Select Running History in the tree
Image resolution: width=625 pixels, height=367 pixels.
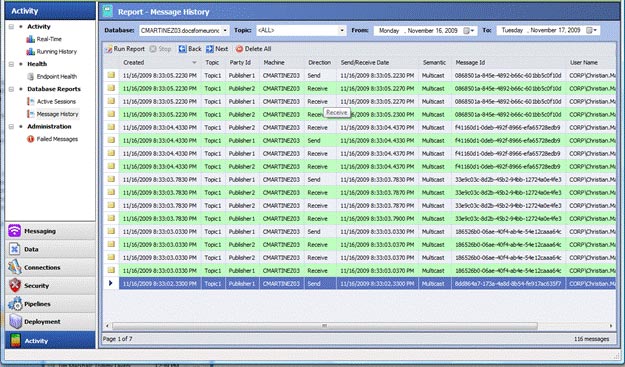[x=57, y=51]
